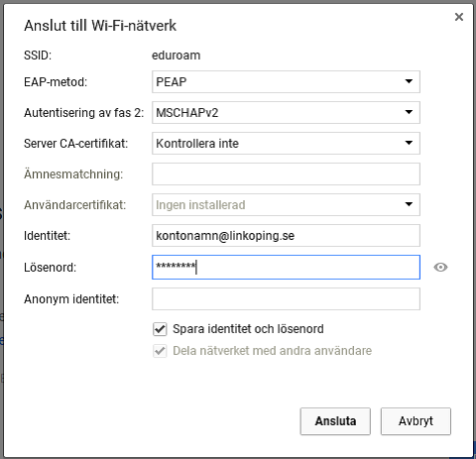Focus the Anonym identitet field

coord(286,298)
